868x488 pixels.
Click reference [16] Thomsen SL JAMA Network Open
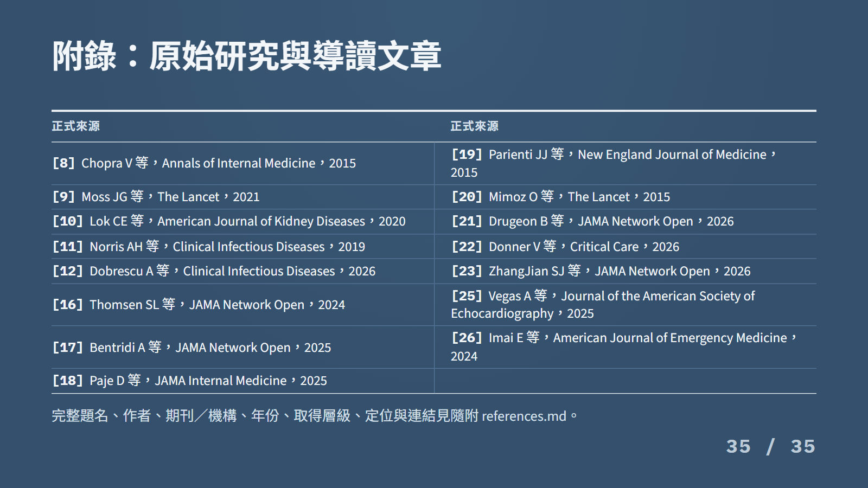[x=199, y=305]
